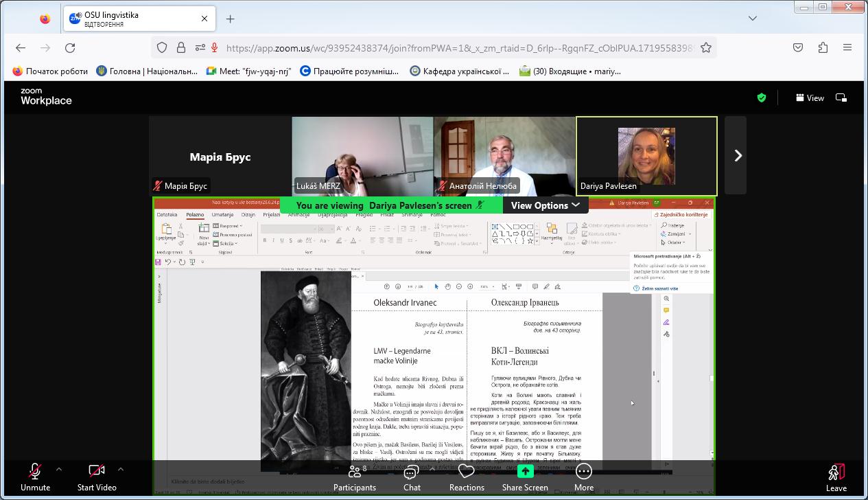
Task: Open the View Options dropdown
Action: click(545, 205)
